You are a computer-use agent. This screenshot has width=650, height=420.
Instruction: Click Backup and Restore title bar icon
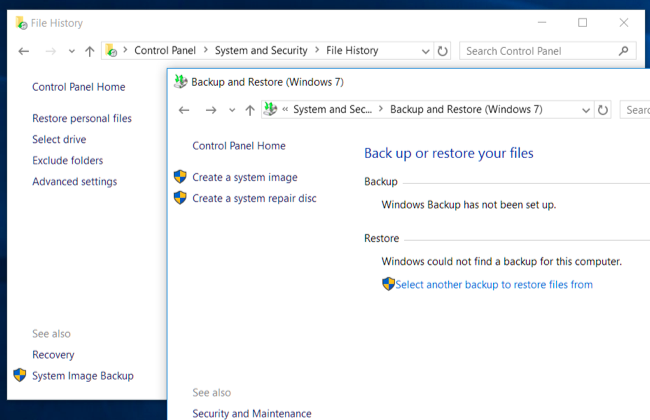tap(180, 81)
